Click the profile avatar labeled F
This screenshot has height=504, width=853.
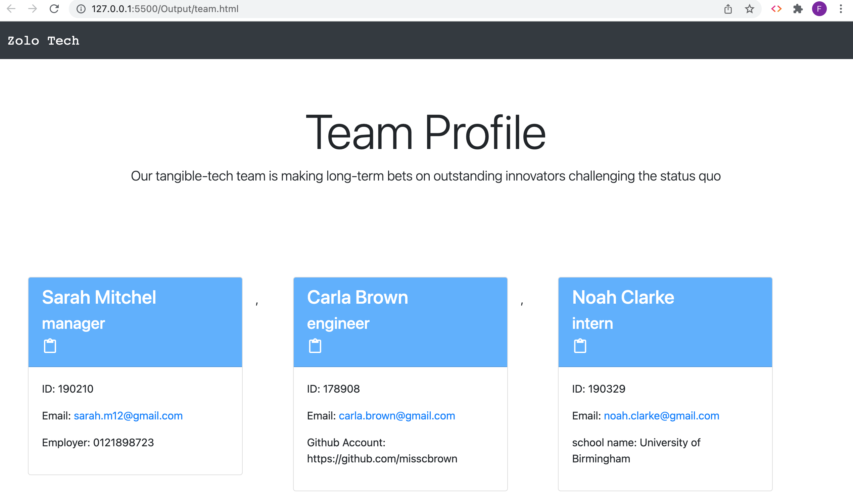click(819, 9)
